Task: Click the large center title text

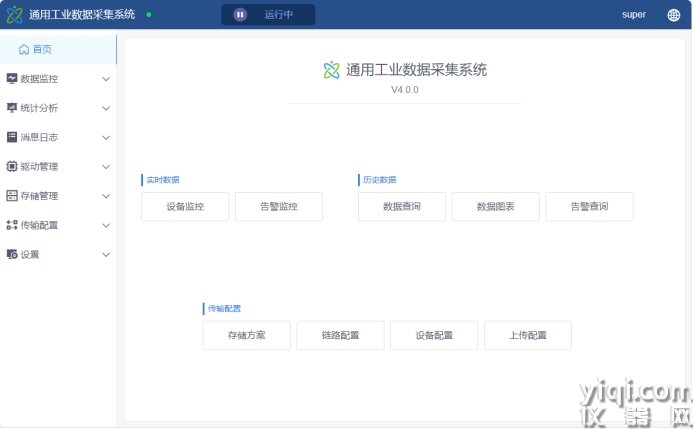Action: pyautogui.click(x=416, y=70)
